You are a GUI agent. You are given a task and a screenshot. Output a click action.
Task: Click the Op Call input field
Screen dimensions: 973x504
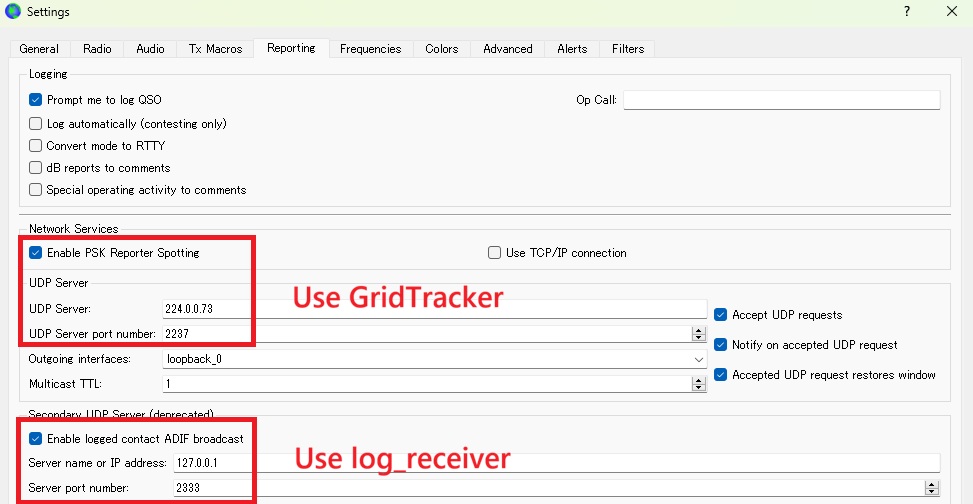[x=781, y=100]
